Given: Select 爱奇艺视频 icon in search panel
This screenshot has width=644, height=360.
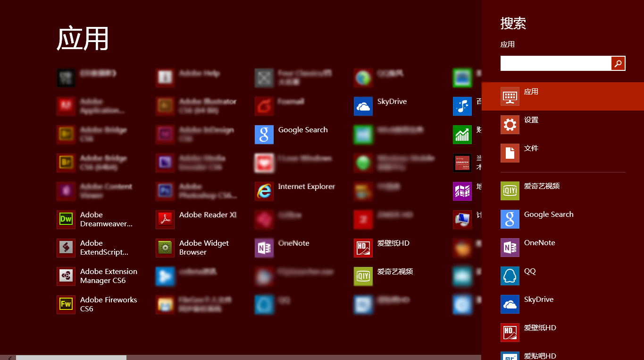Looking at the screenshot, I should click(510, 191).
